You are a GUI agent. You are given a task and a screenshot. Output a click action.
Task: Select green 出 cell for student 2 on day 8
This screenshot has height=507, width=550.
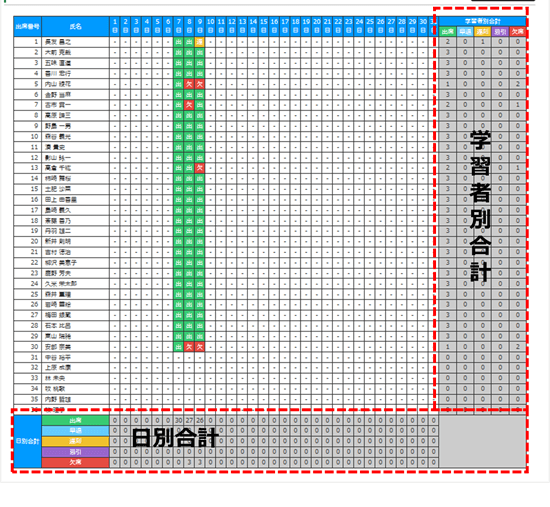pos(189,53)
